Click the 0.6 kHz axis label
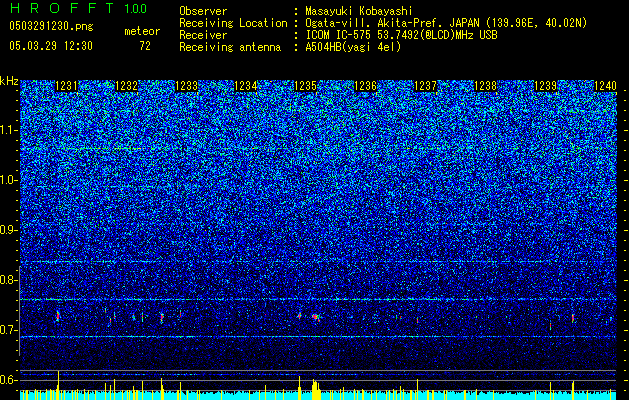This screenshot has height=400, width=629. [7, 380]
